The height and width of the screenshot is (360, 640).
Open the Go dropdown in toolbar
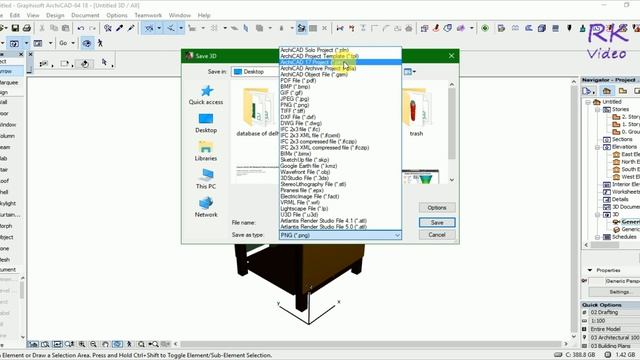67,43
